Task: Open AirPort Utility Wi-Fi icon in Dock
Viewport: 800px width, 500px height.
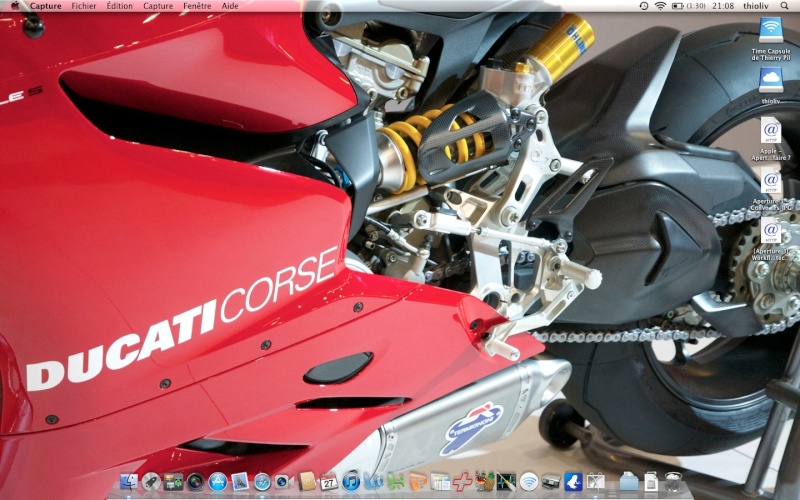Action: coord(529,481)
